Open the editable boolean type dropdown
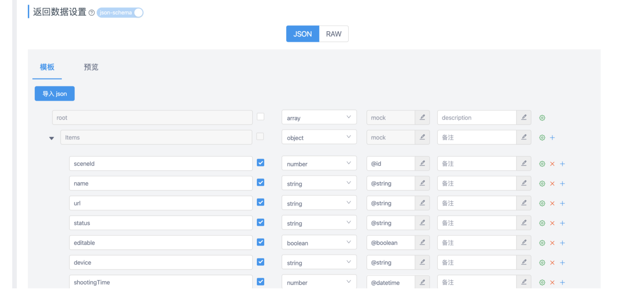This screenshot has height=308, width=644. pyautogui.click(x=319, y=243)
